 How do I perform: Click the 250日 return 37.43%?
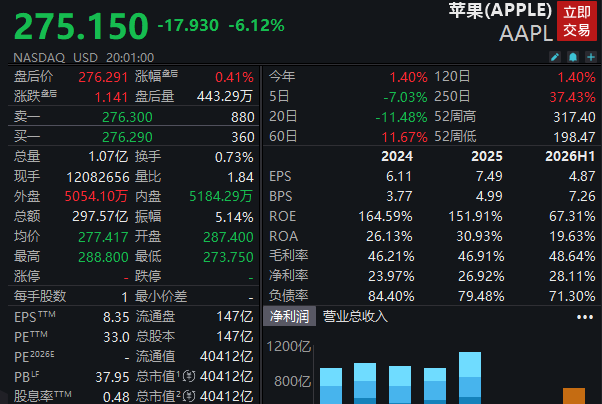coord(572,97)
